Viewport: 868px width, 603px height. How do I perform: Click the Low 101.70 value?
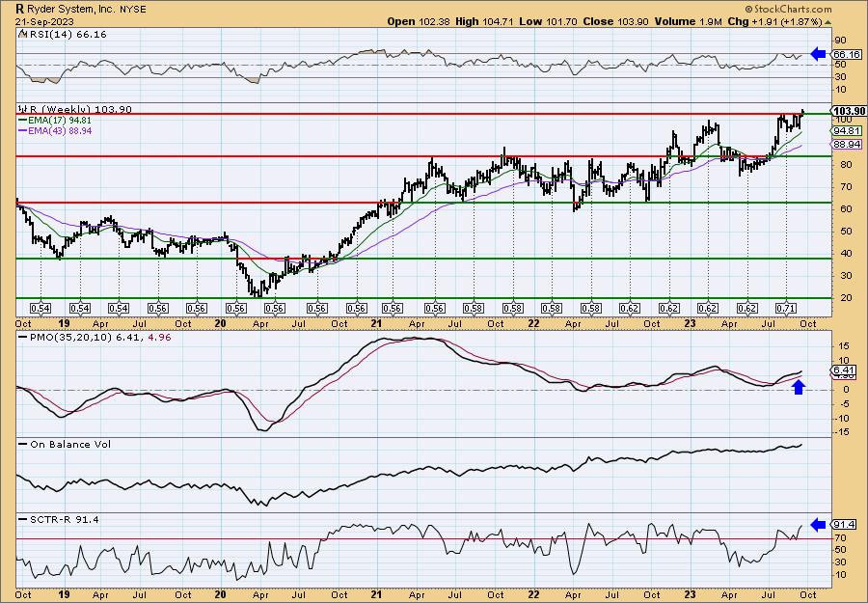pyautogui.click(x=548, y=21)
